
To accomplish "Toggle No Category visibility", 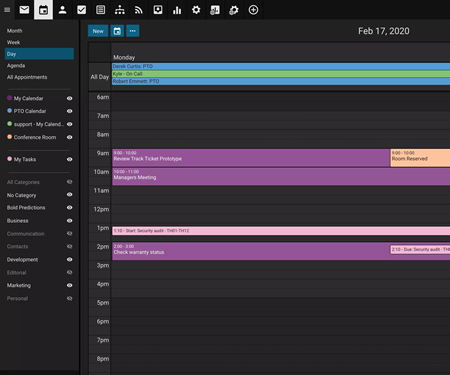I will (x=69, y=195).
